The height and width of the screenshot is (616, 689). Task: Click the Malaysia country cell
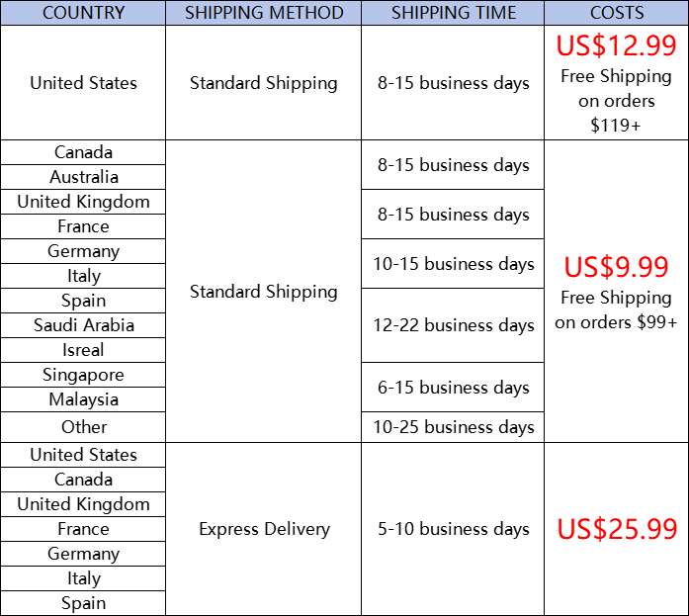(83, 399)
